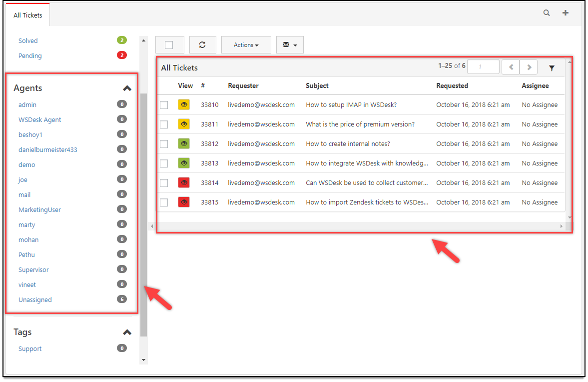Viewport: 588px width, 382px height.
Task: Sort by the Requested column header
Action: [452, 85]
